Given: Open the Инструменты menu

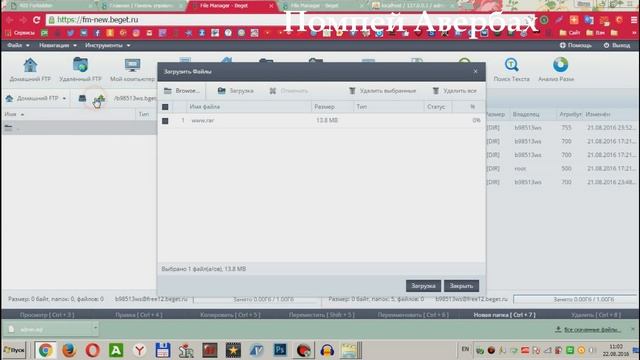Looking at the screenshot, I should (108, 45).
